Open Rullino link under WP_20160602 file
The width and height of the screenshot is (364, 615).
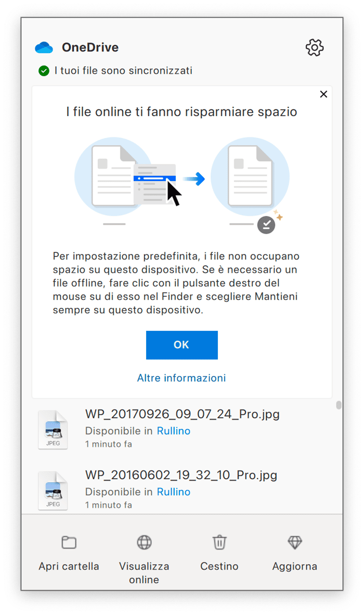tap(174, 492)
